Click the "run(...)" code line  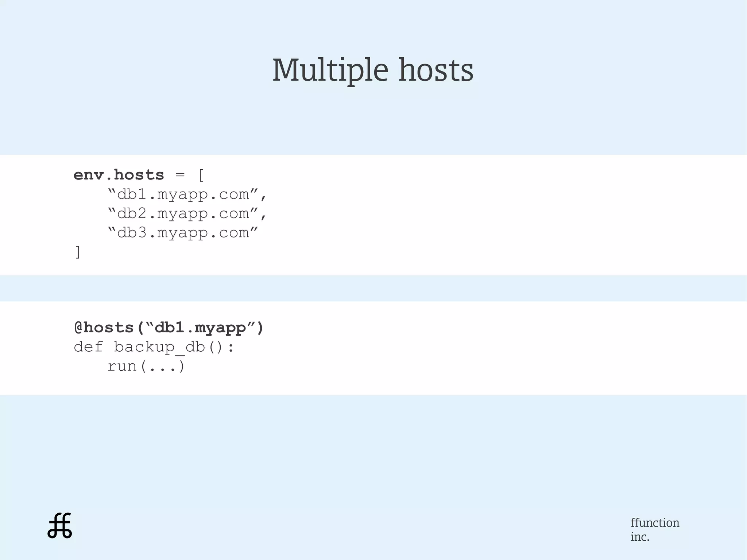tap(146, 366)
